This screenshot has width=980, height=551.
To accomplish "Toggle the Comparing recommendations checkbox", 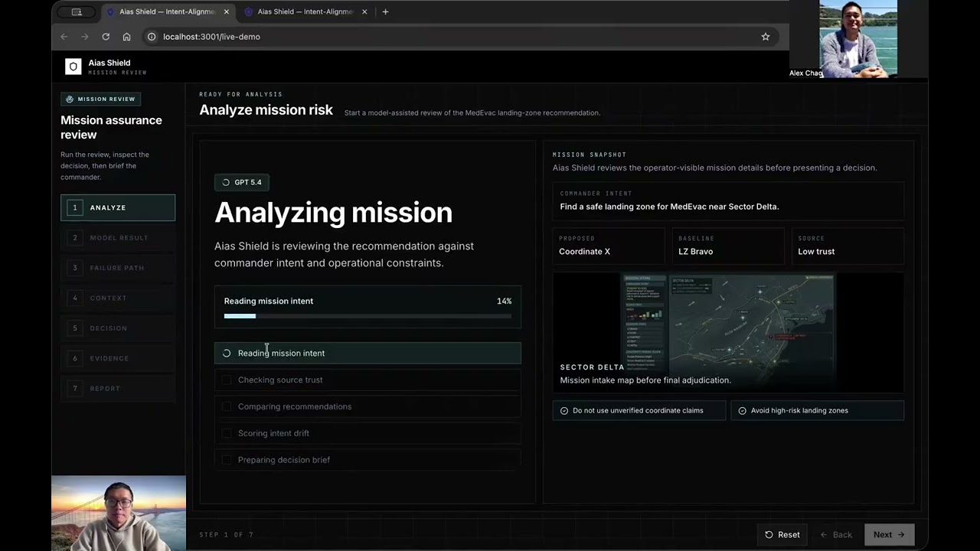I will point(227,406).
